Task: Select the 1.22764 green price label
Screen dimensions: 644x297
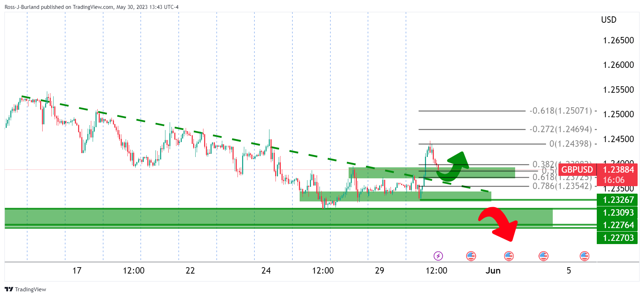Action: coord(618,225)
